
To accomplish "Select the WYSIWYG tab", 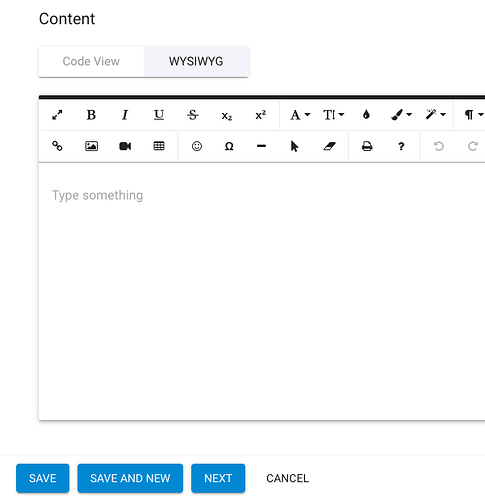I will coord(196,61).
